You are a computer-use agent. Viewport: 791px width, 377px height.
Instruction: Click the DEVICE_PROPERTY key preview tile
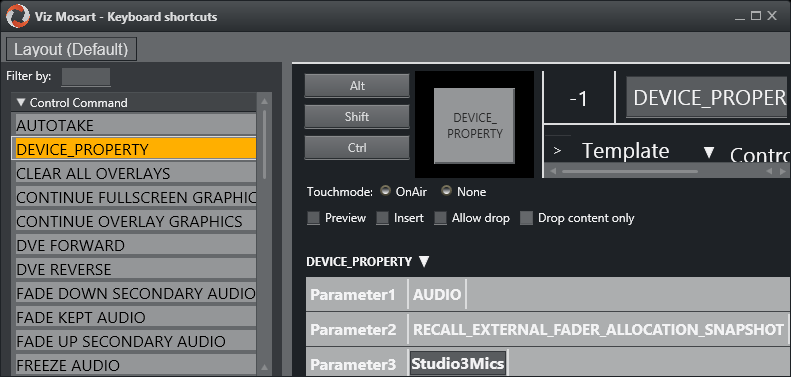coord(474,126)
